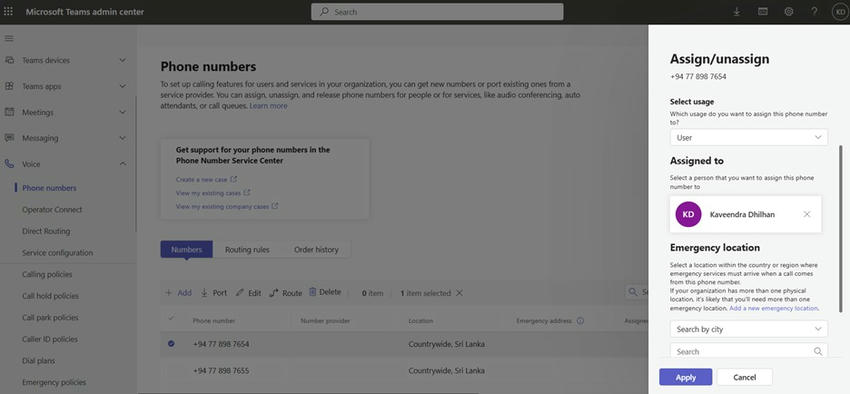Viewport: 850px width, 394px height.
Task: Open the Select usage User dropdown
Action: click(x=749, y=137)
